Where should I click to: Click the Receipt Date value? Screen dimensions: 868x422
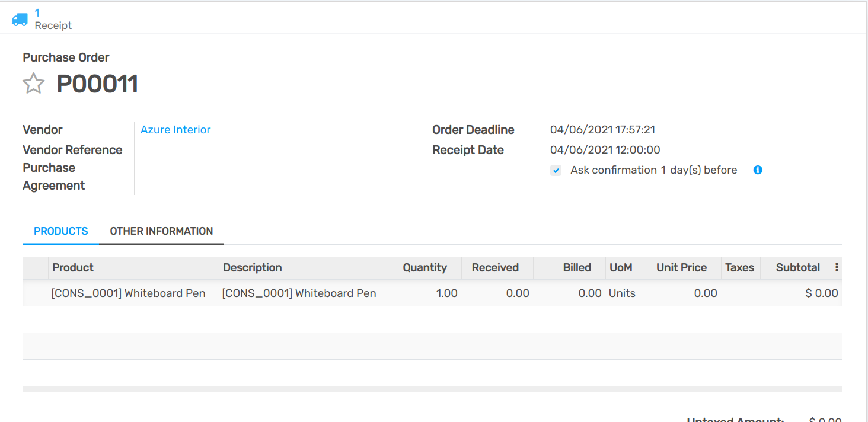pos(605,150)
